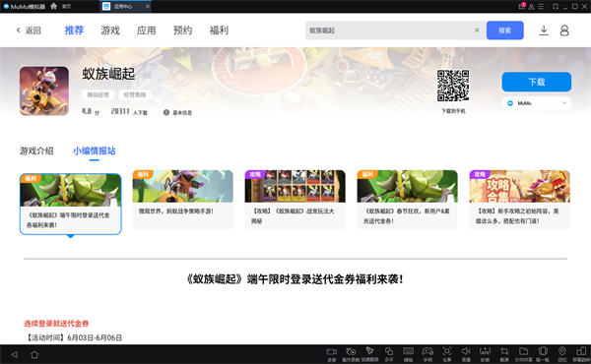Click the MuMu模拟器 logo in title bar
Viewport: 591px width, 364px height.
point(24,7)
